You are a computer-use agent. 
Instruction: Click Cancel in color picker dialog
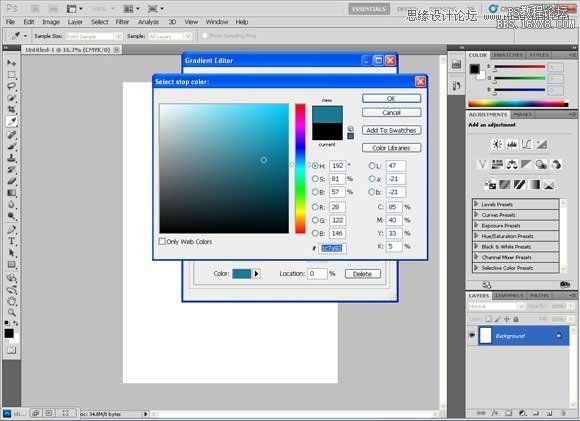(391, 112)
